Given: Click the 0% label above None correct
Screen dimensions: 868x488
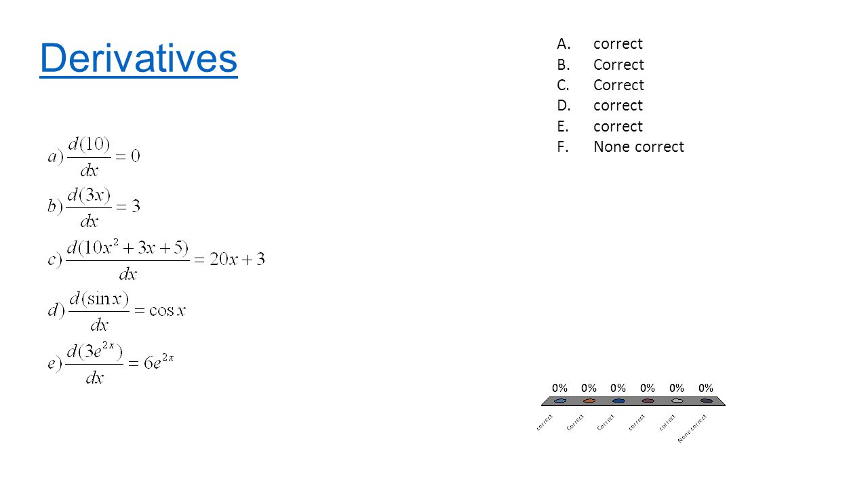Looking at the screenshot, I should point(706,388).
